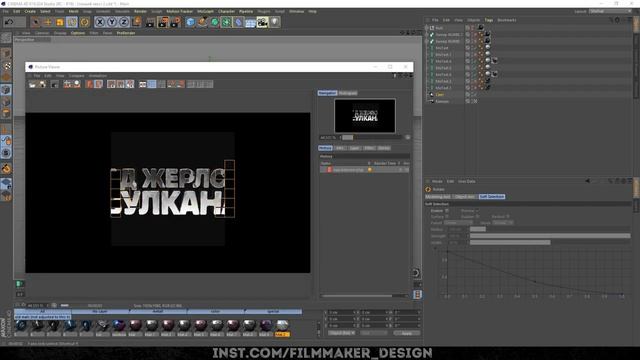640x360 pixels.
Task: Select the Live Selection tool
Action: click(x=36, y=22)
